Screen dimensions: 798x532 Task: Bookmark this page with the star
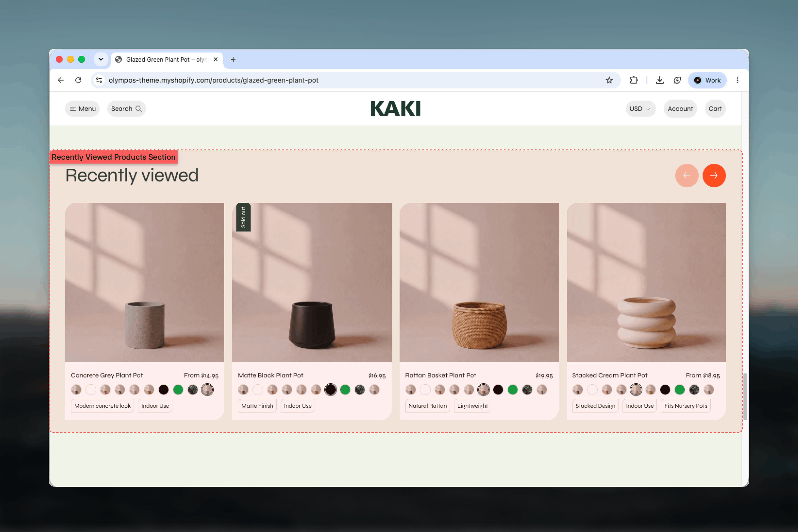tap(609, 80)
